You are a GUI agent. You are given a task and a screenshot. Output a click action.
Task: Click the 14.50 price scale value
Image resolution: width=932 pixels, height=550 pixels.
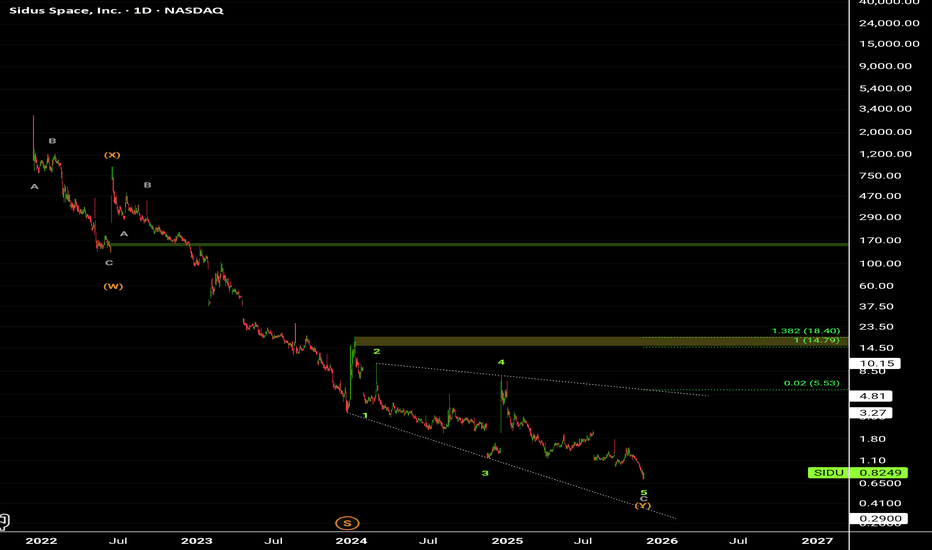point(877,348)
